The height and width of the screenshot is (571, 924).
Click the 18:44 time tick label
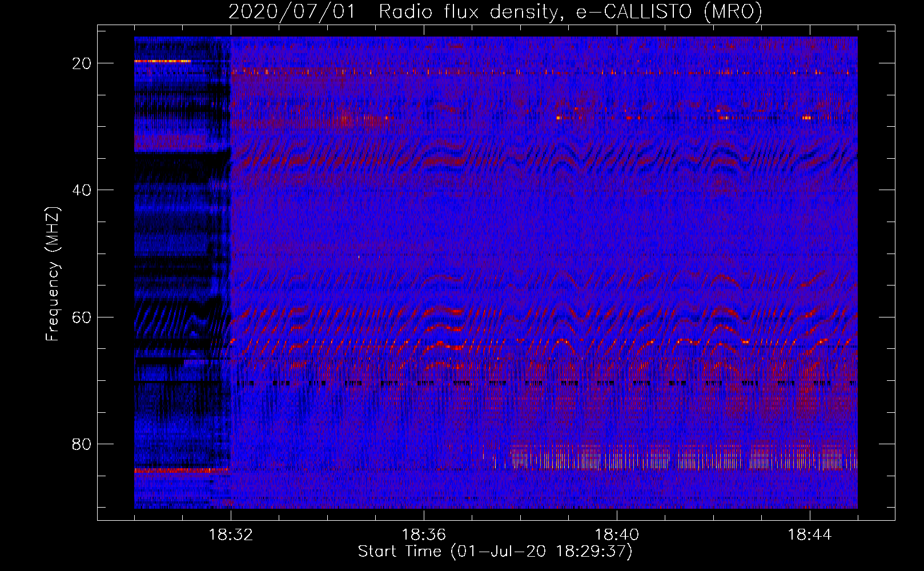click(x=810, y=535)
